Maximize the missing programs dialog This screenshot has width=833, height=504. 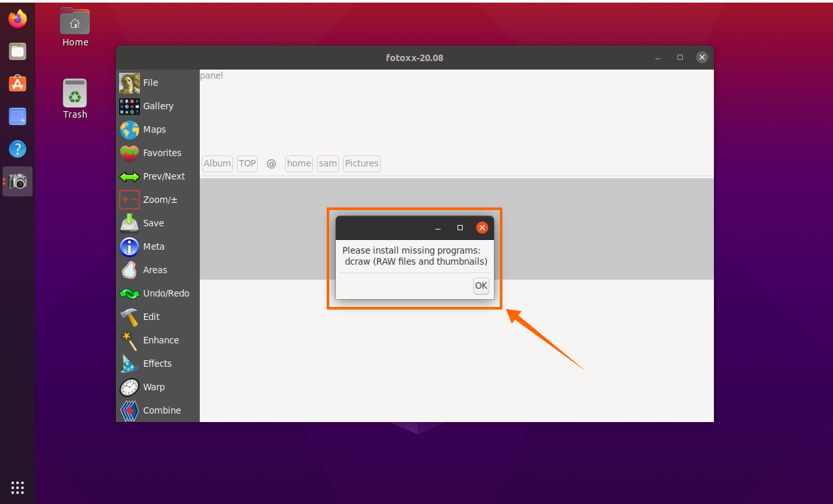coord(460,228)
